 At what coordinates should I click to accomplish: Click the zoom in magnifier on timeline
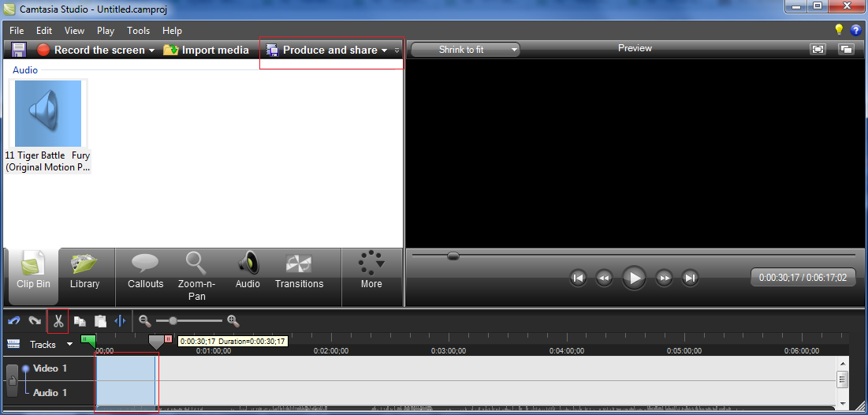233,321
